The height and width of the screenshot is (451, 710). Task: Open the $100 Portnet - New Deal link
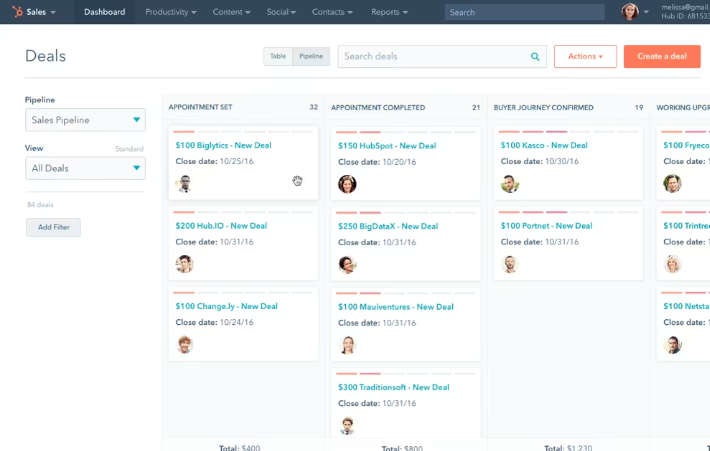[546, 226]
